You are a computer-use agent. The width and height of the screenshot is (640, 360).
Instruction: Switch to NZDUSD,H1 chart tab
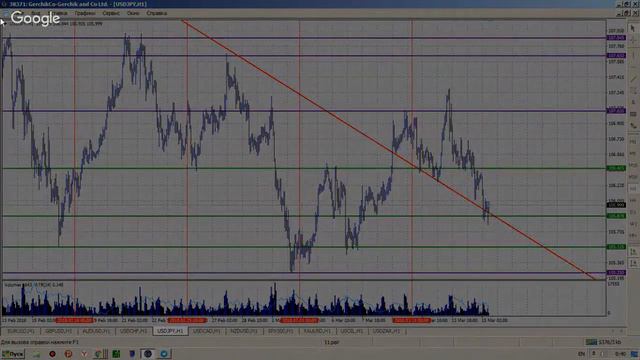point(244,331)
